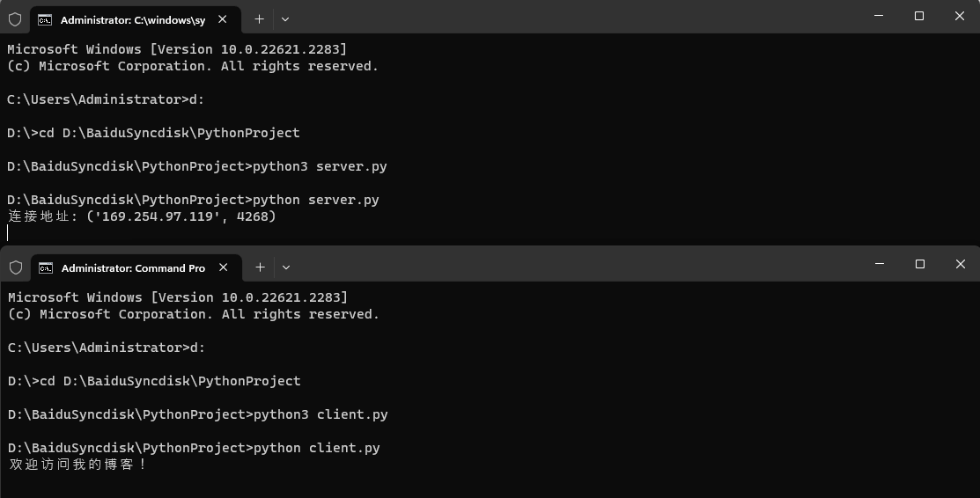Screen dimensions: 980x498
Task: Close the server.py terminal window
Action: [960, 16]
